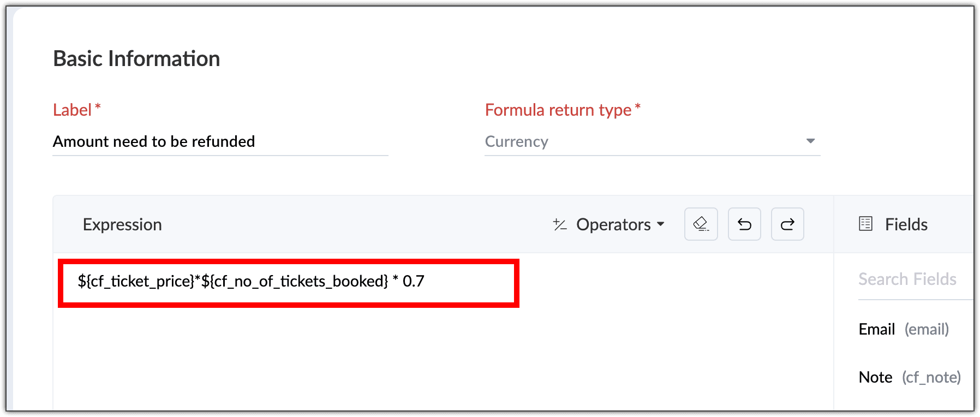Select the Currency return type field
The width and height of the screenshot is (980, 417).
click(x=644, y=141)
